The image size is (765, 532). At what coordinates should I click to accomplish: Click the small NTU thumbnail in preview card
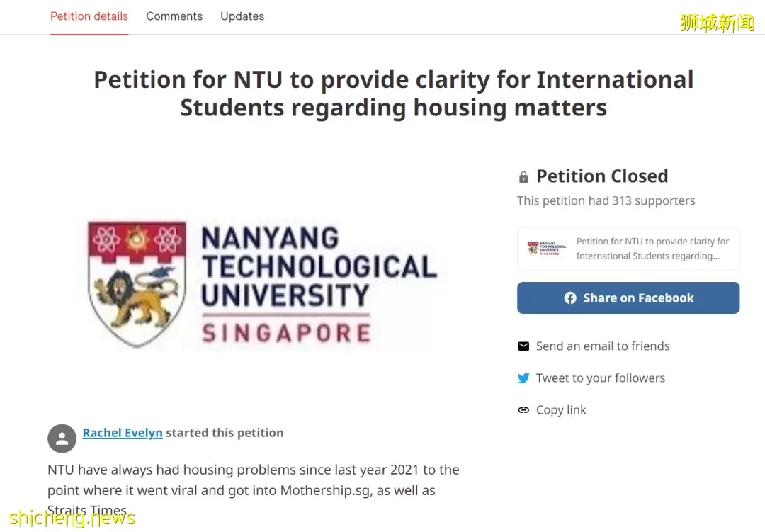tap(546, 249)
